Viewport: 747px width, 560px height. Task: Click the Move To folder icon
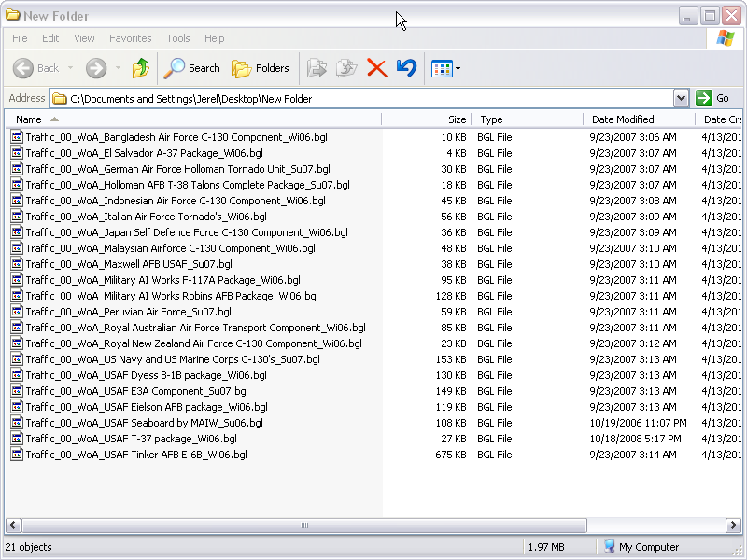pyautogui.click(x=317, y=68)
